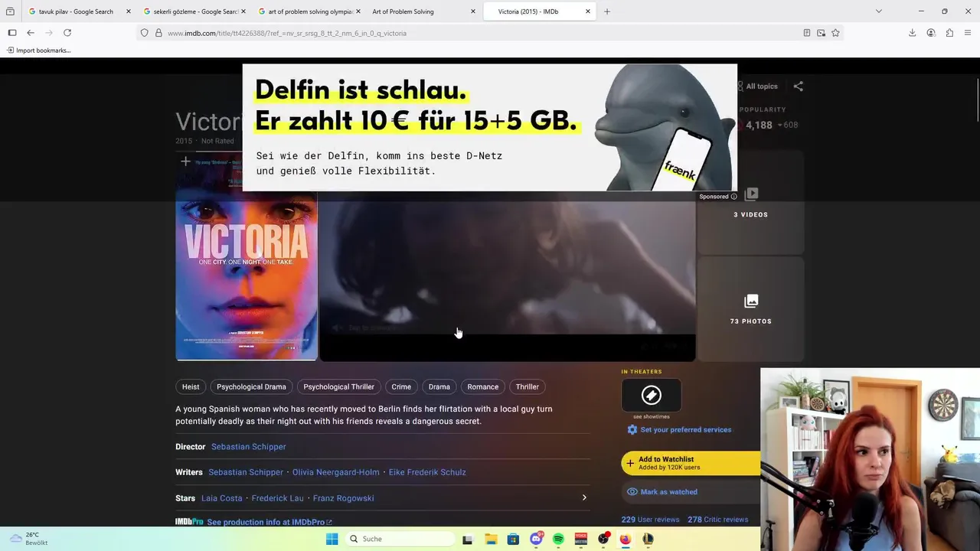Open Laia Costa star link
This screenshot has height=551, width=980.
[x=222, y=498]
